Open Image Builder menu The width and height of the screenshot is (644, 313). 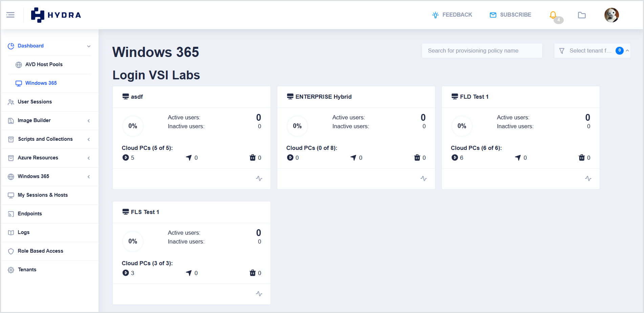(x=34, y=120)
